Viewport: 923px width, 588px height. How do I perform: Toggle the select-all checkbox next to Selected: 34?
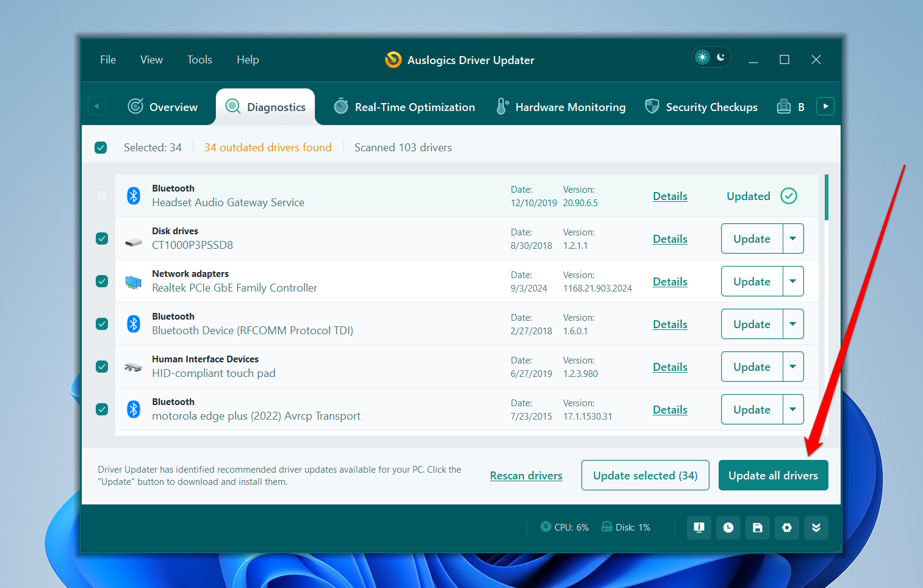[101, 148]
